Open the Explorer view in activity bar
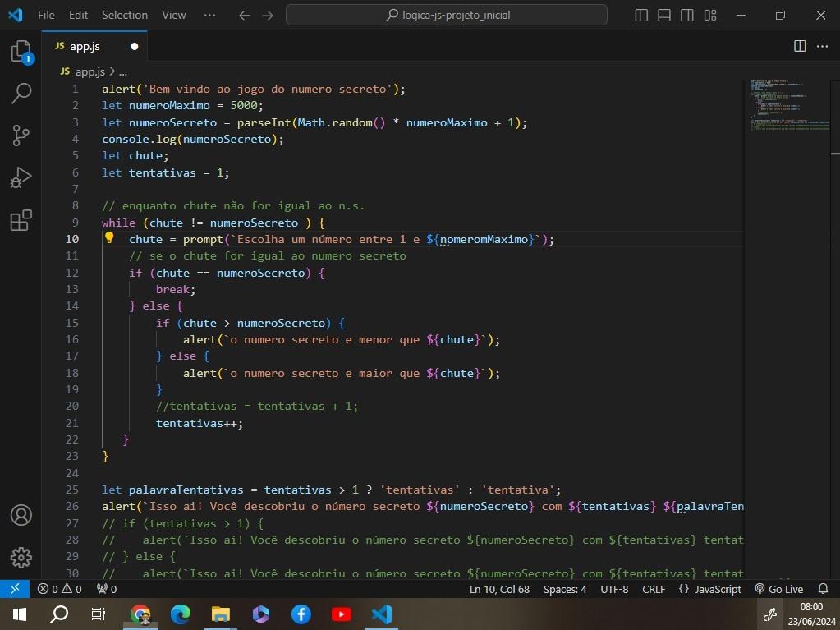This screenshot has height=630, width=840. (x=21, y=53)
